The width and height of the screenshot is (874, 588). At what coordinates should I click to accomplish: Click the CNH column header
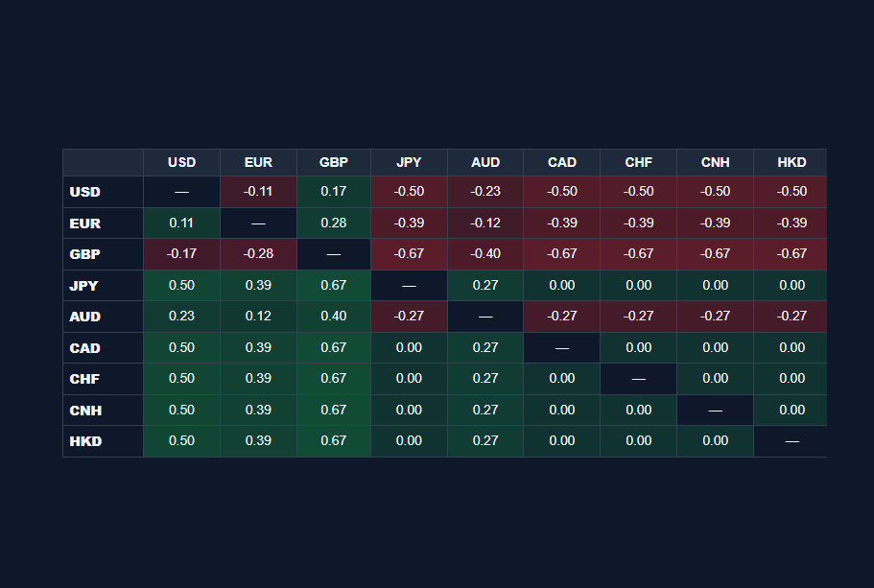[x=715, y=163]
